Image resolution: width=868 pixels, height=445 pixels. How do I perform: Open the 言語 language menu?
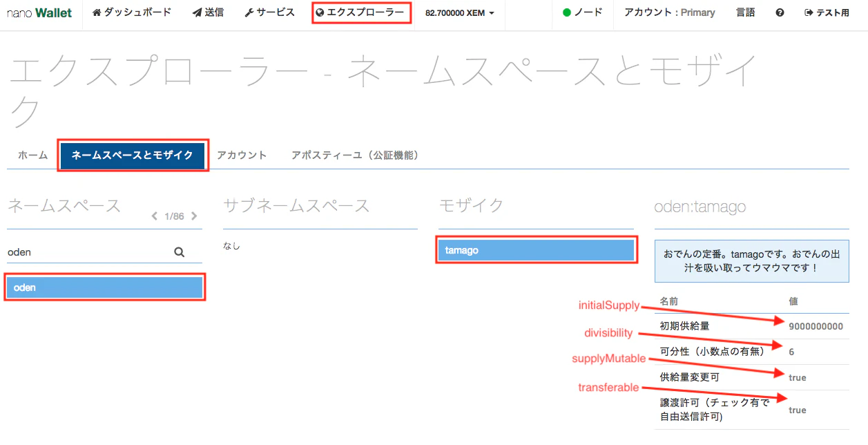(745, 12)
